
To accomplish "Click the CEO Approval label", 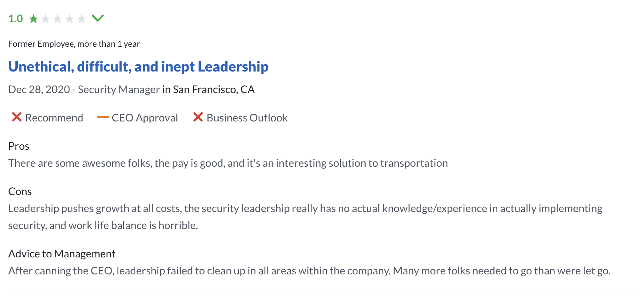I will click(145, 118).
